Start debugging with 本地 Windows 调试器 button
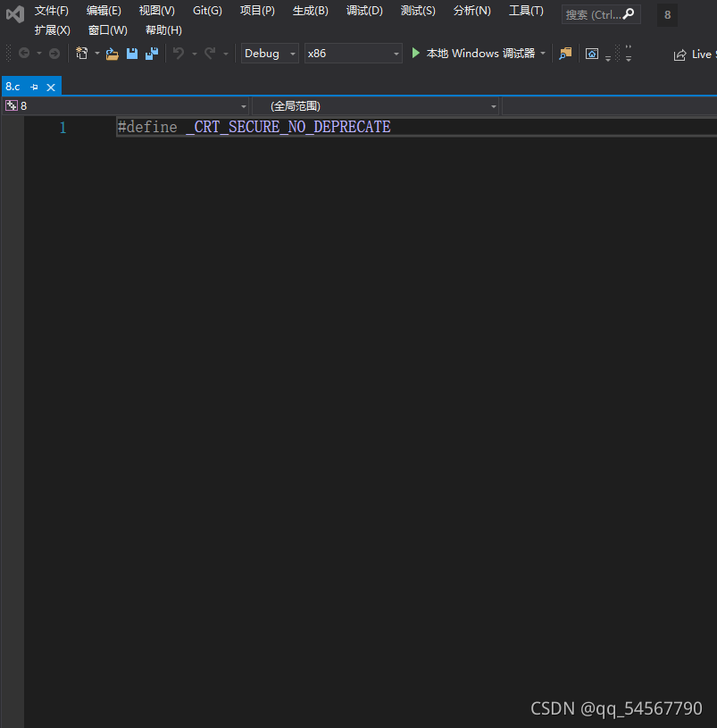The height and width of the screenshot is (728, 717). pos(478,54)
